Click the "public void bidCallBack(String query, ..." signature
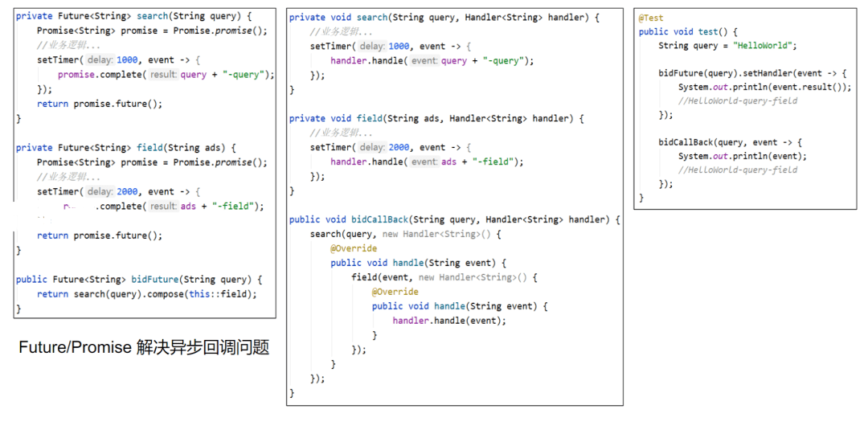868x438 pixels. tap(455, 219)
